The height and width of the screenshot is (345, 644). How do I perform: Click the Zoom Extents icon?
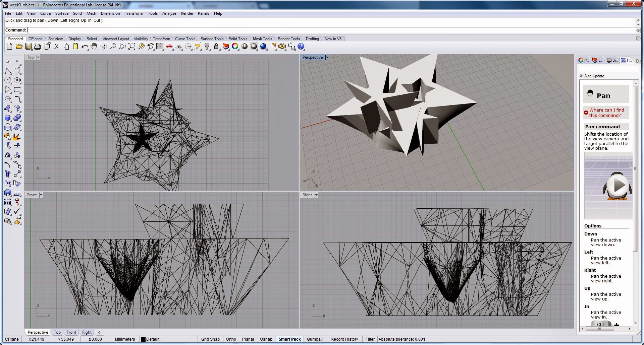pos(132,47)
